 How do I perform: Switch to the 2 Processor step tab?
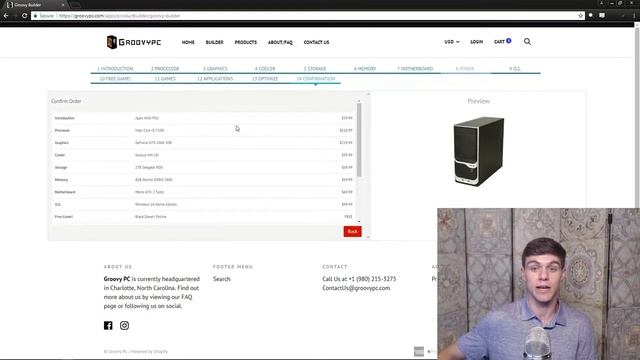tap(165, 69)
